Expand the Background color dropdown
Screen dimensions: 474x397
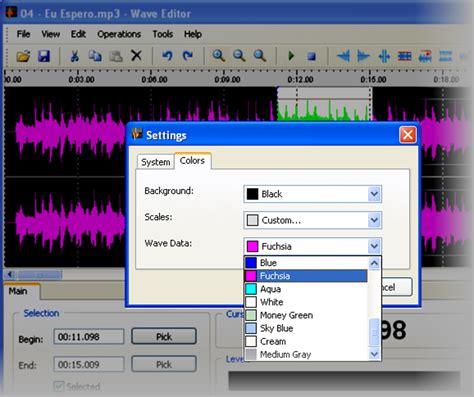374,194
